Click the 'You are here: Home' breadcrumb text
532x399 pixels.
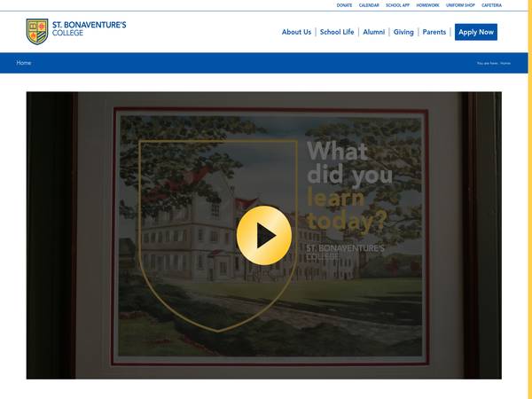(x=493, y=63)
